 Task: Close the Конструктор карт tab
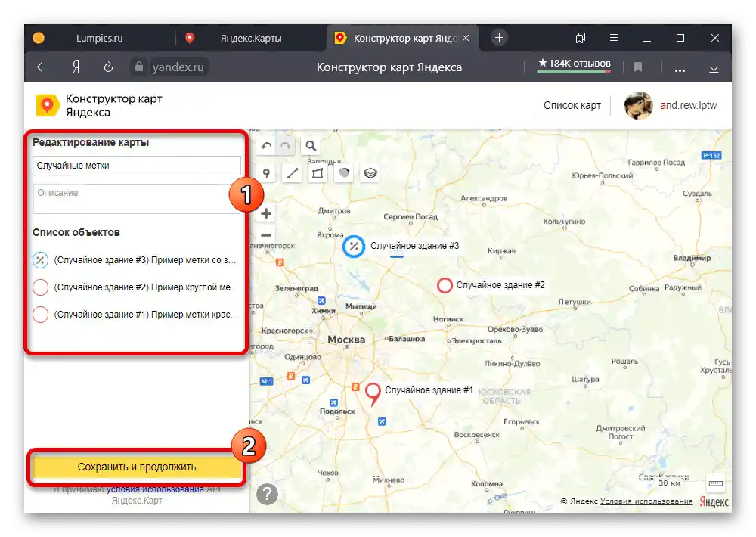coord(466,38)
